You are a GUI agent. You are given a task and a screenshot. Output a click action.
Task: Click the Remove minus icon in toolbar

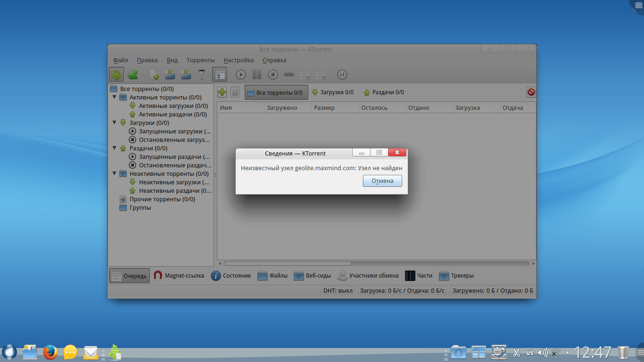(289, 74)
